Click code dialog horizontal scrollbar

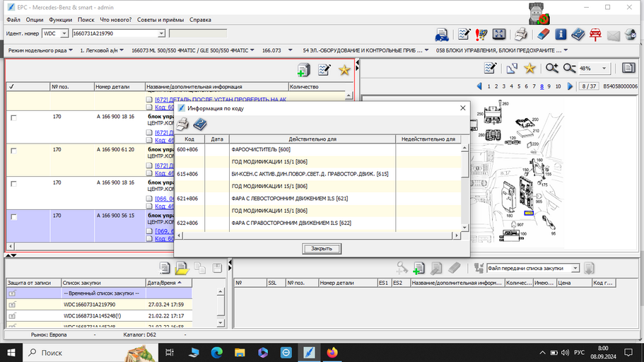[x=317, y=235]
